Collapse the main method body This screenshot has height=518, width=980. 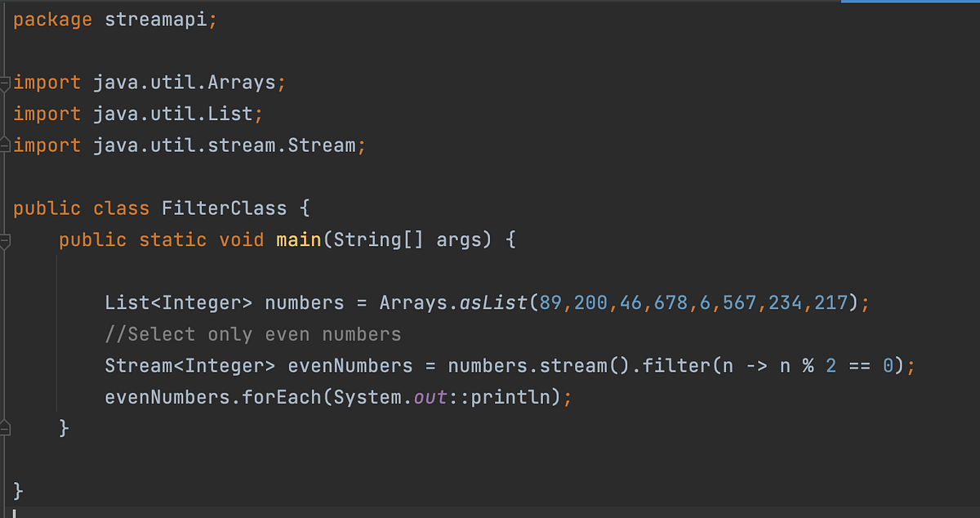(4, 239)
